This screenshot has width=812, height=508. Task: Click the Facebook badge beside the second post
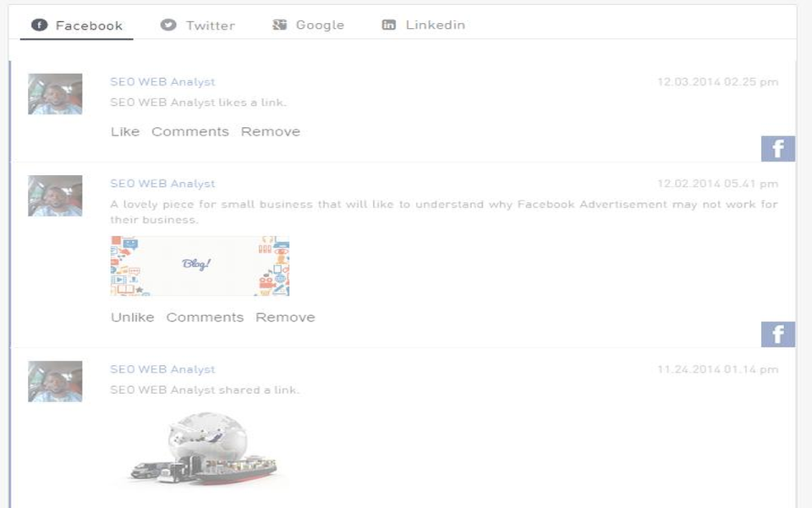pos(776,334)
